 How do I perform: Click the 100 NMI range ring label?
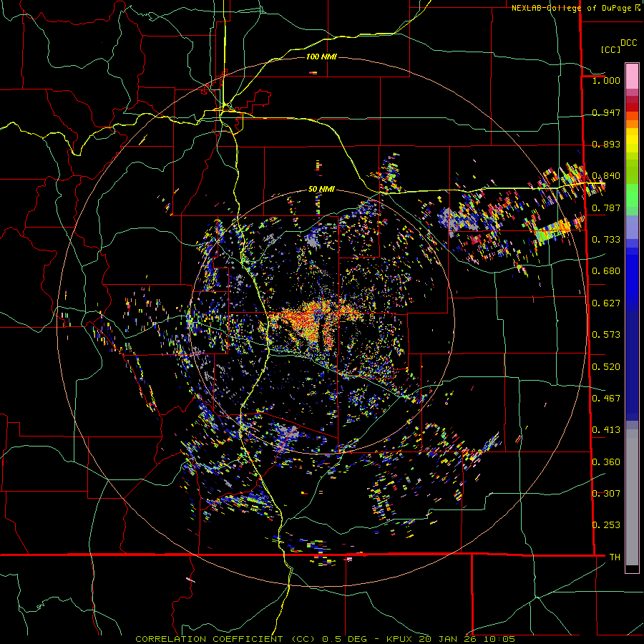(x=321, y=57)
